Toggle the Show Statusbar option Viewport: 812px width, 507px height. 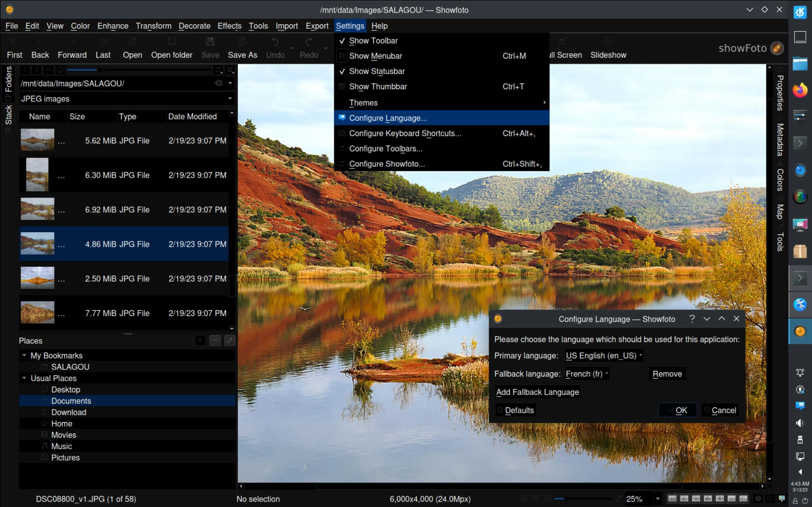click(x=377, y=72)
